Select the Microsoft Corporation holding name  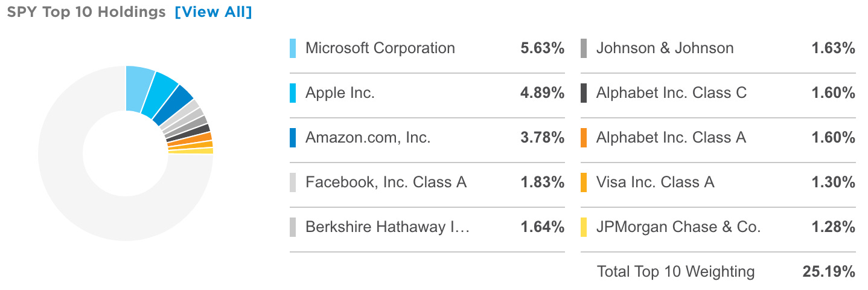click(x=380, y=48)
